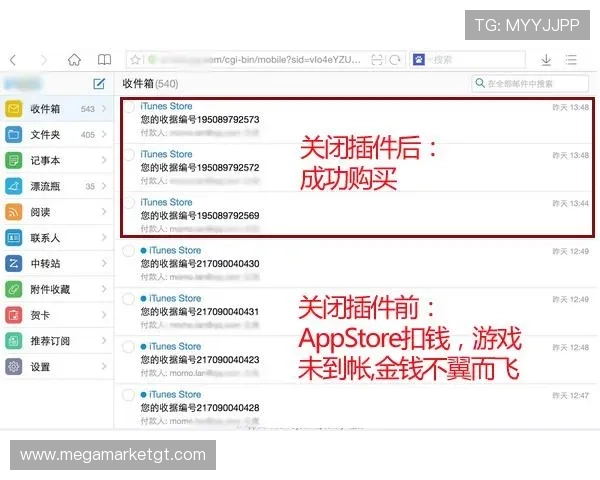600x480 pixels.
Task: Click the 543 count beside 收件箱
Action: tap(88, 109)
